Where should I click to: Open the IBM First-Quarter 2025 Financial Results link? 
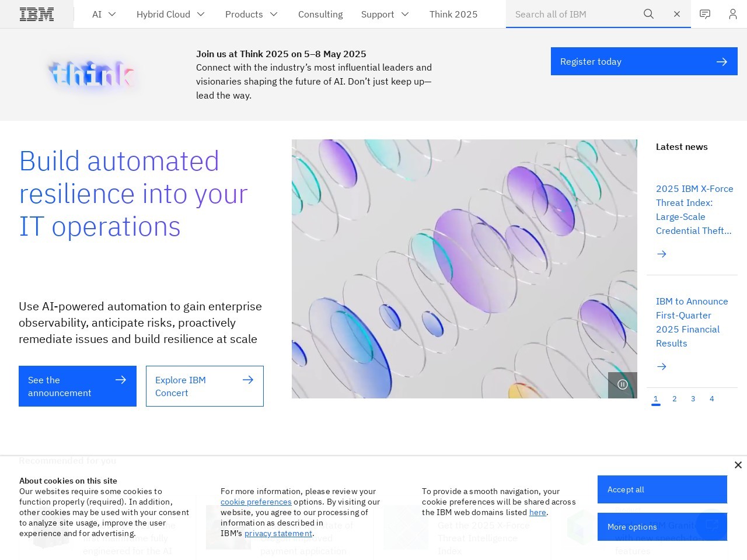click(x=692, y=322)
